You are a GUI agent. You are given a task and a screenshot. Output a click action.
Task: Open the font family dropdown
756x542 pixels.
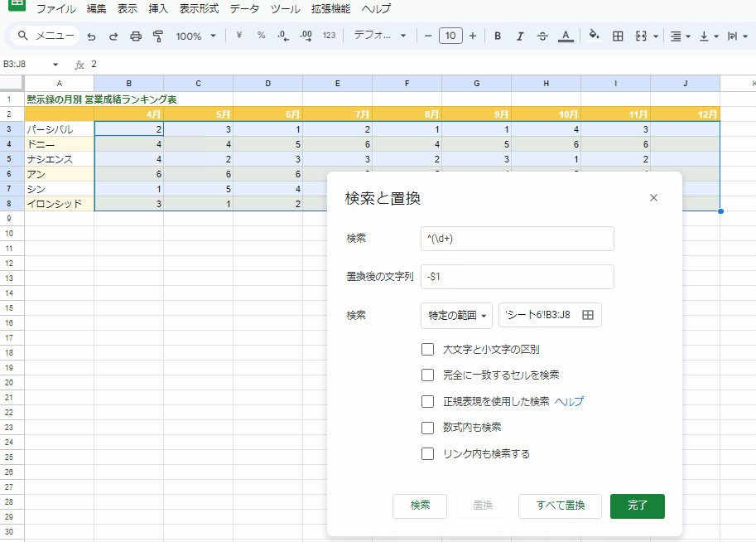point(380,36)
